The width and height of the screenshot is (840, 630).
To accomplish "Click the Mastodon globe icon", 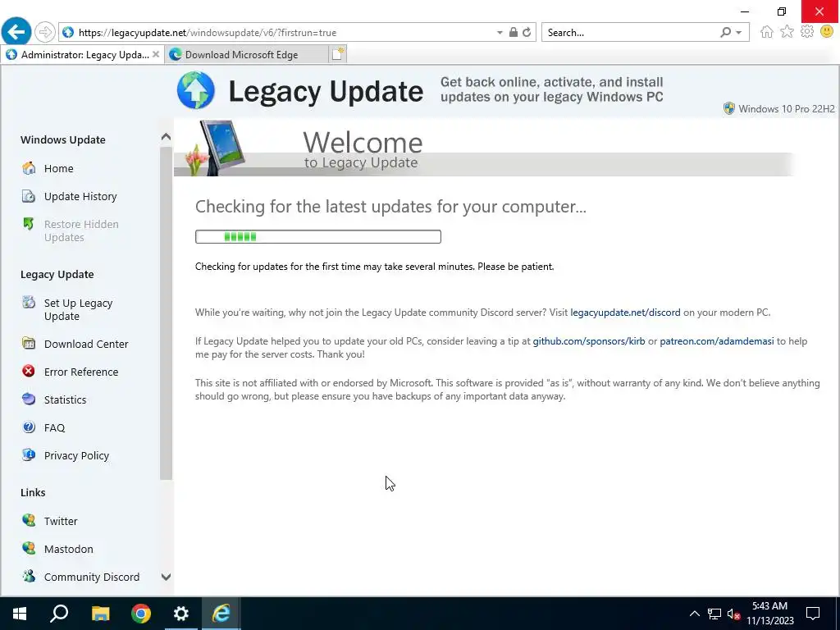I will tap(29, 549).
